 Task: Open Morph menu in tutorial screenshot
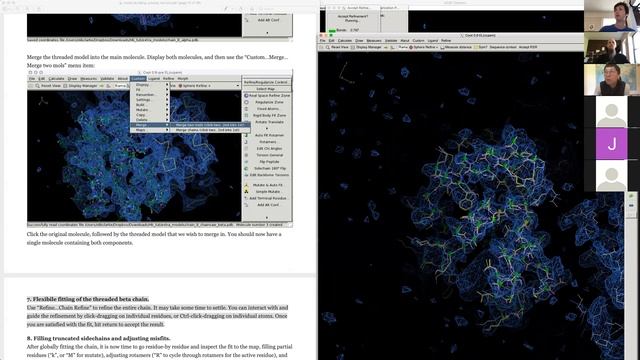[183, 79]
